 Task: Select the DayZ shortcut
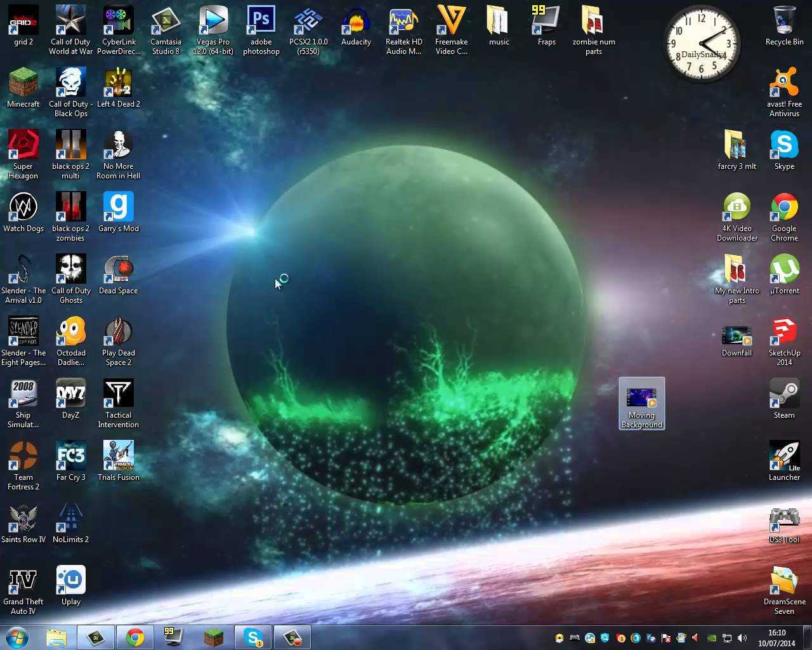pos(70,399)
